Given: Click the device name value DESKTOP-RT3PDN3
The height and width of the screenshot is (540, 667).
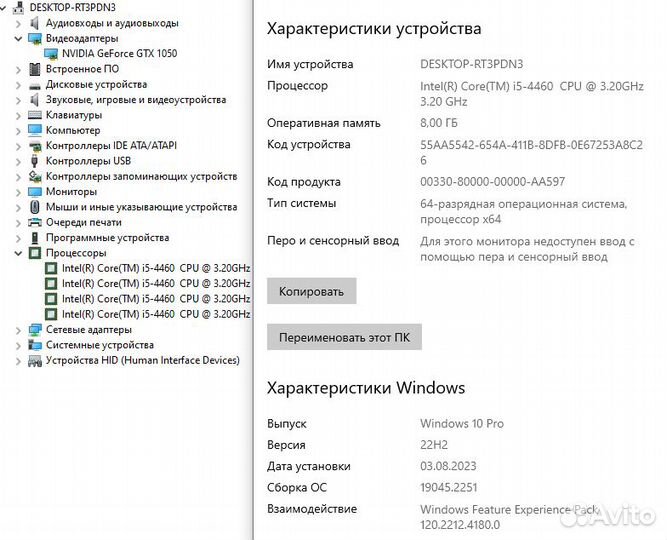Looking at the screenshot, I should pyautogui.click(x=471, y=64).
